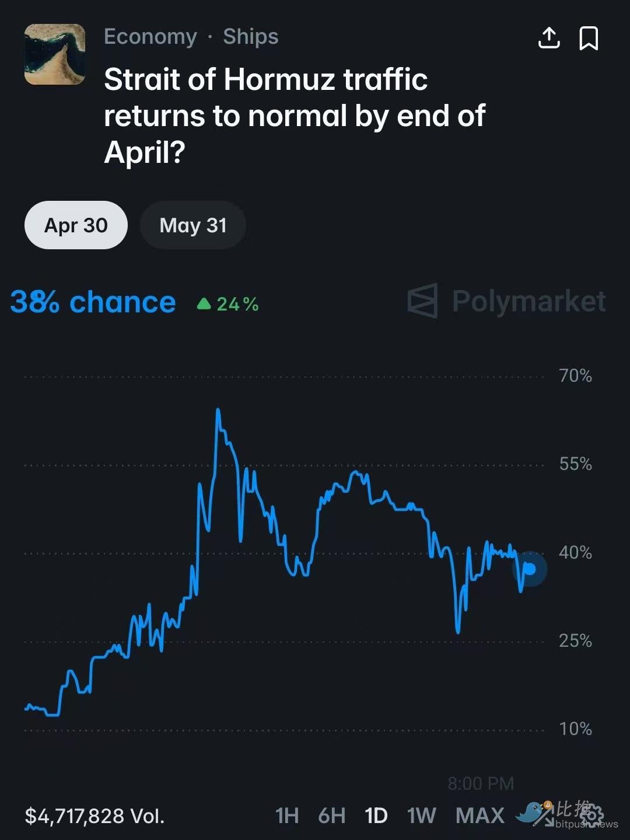
Task: Open the Ships category link
Action: (x=251, y=37)
